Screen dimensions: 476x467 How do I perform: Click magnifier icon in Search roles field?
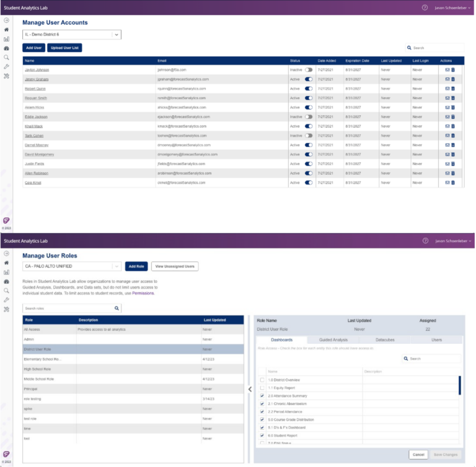pyautogui.click(x=117, y=307)
